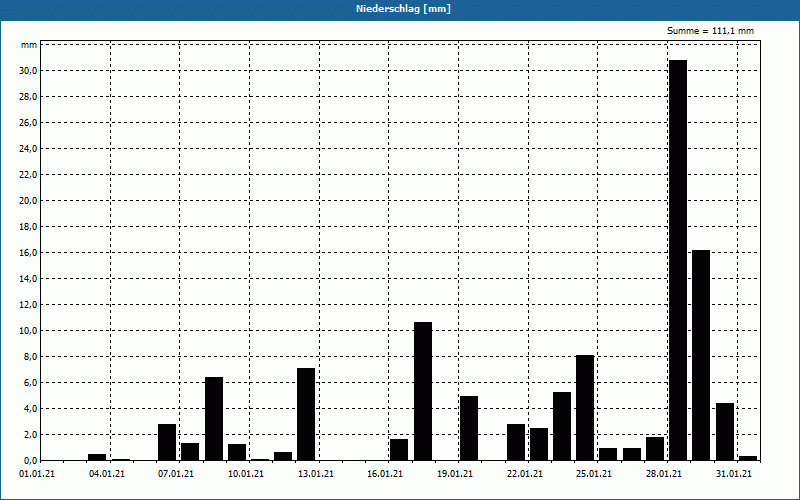Select the tallest bar, near 31 mm
Viewport: 800px width, 500px height.
678,260
